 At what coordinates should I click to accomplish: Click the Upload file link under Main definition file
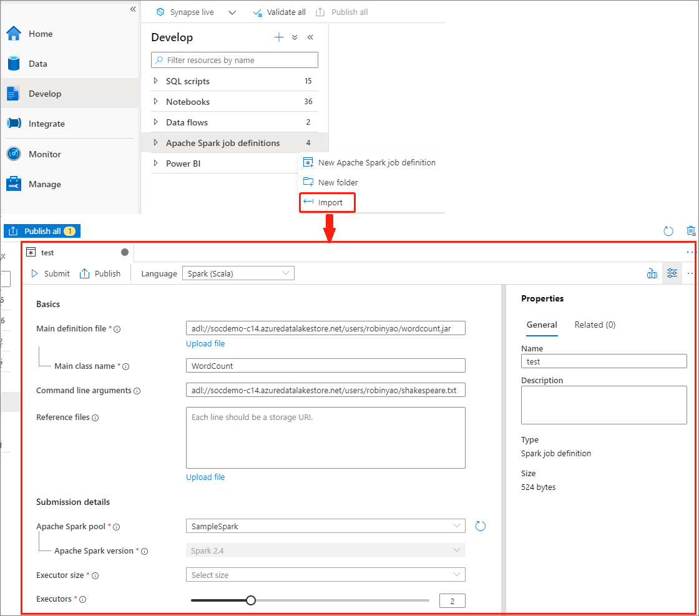point(205,343)
